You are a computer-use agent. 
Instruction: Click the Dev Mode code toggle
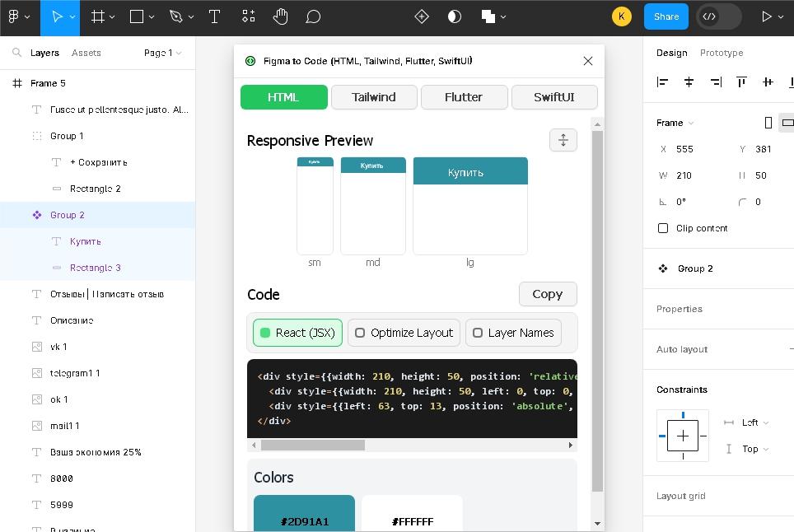point(710,16)
